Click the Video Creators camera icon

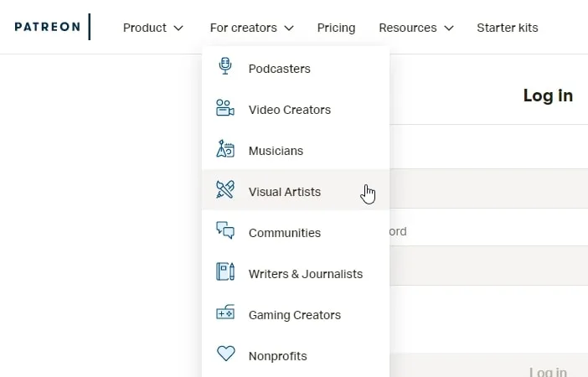(x=224, y=108)
